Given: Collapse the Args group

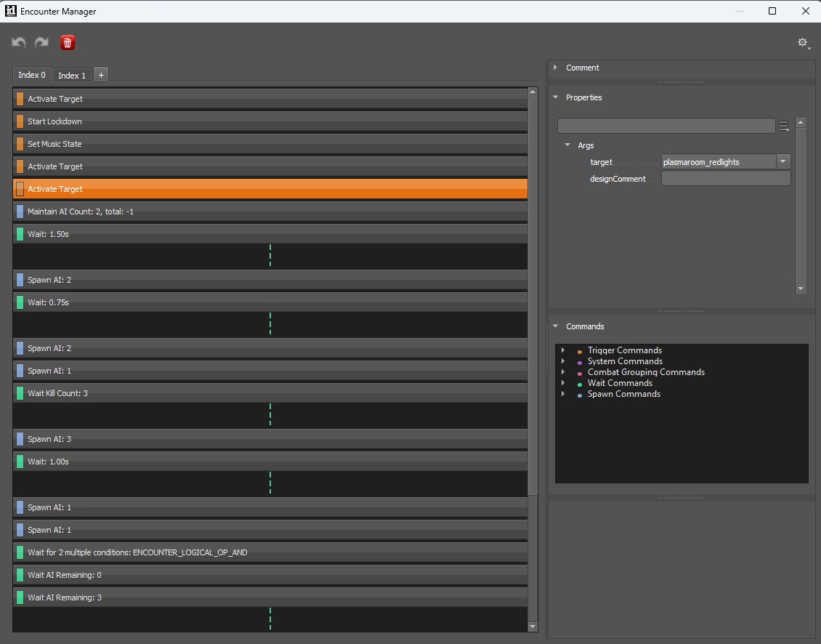Looking at the screenshot, I should (x=567, y=145).
